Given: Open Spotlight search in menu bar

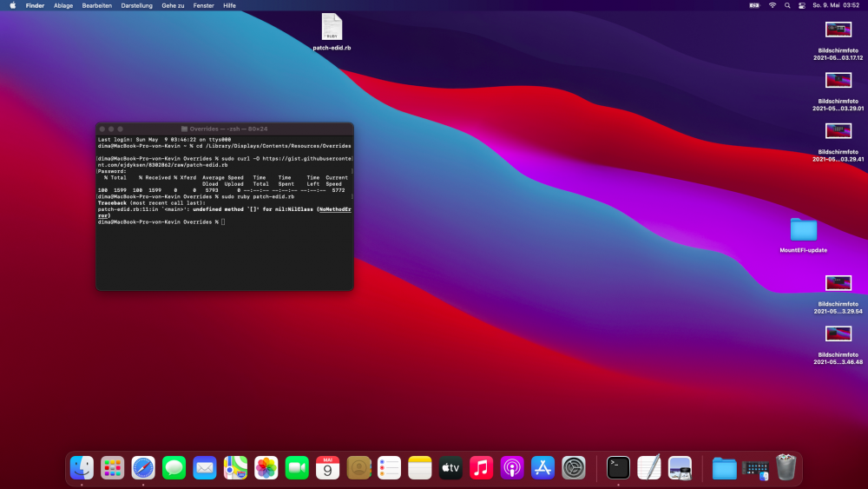Looking at the screenshot, I should [x=787, y=5].
